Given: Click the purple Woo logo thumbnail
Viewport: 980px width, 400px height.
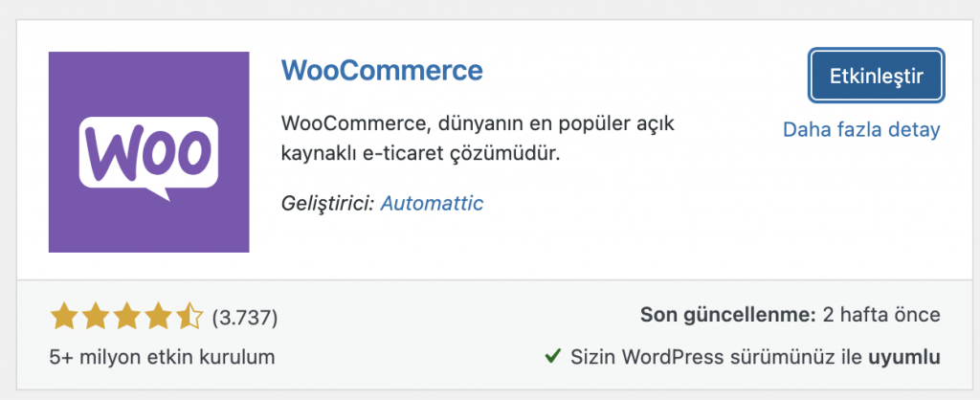Looking at the screenshot, I should tap(148, 152).
